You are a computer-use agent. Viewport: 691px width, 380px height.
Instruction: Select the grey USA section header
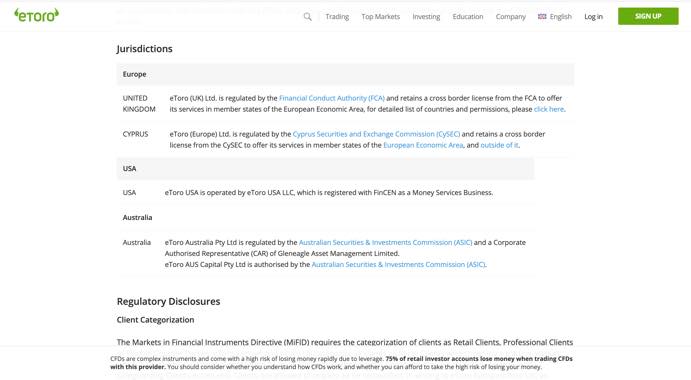pyautogui.click(x=325, y=168)
